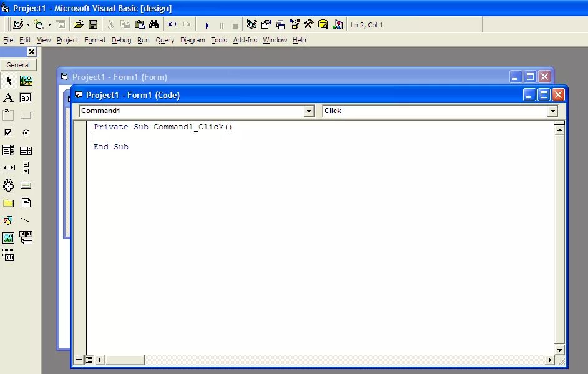The image size is (588, 374).
Task: Select the Line control tool
Action: pos(26,220)
